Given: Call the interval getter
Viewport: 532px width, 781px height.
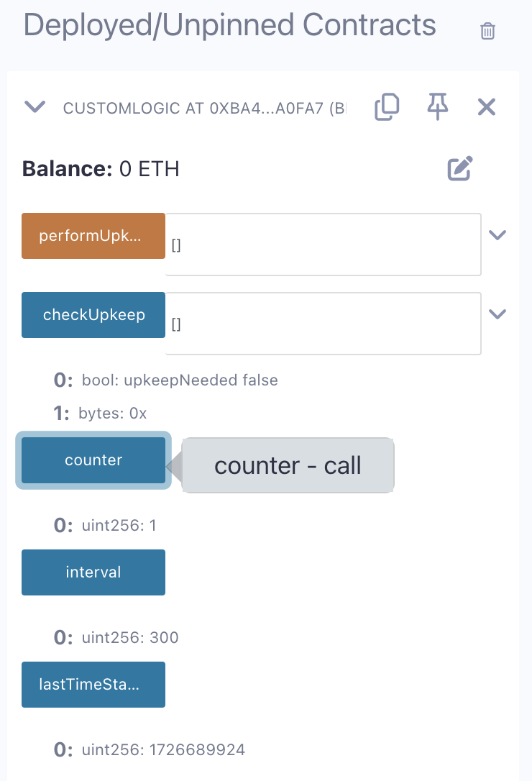Looking at the screenshot, I should 93,572.
